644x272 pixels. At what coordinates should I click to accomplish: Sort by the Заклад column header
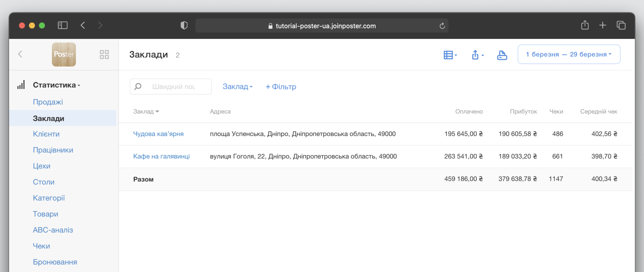coord(146,112)
